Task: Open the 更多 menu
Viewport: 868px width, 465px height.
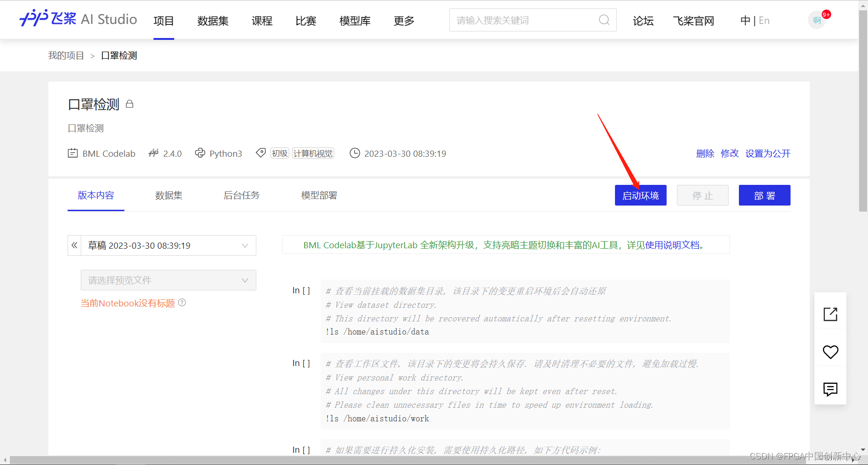Action: (404, 21)
